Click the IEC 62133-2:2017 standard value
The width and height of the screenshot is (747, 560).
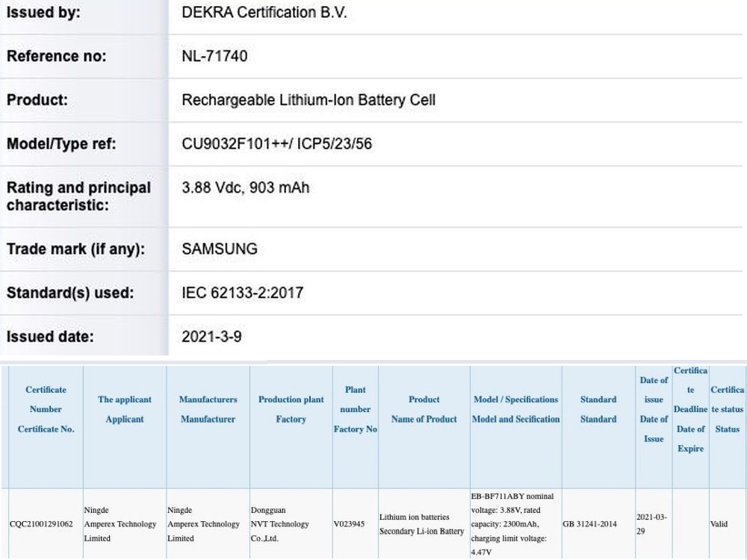[243, 293]
